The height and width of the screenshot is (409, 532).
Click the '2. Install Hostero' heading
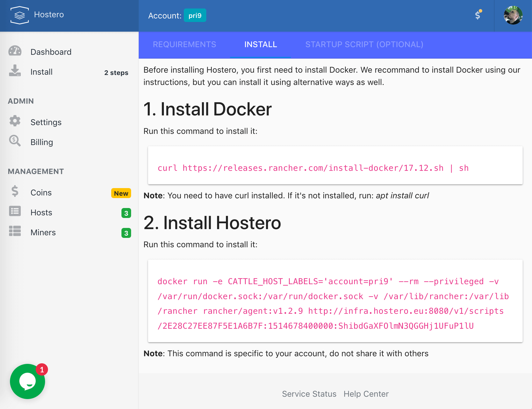pyautogui.click(x=212, y=223)
